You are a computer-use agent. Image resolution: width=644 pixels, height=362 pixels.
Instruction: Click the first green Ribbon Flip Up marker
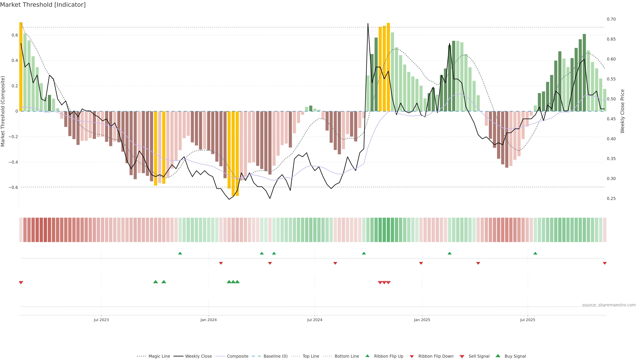[x=180, y=253]
